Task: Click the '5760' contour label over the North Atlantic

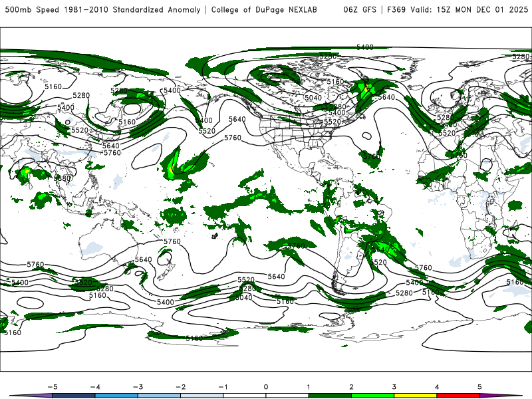Action: click(x=372, y=156)
